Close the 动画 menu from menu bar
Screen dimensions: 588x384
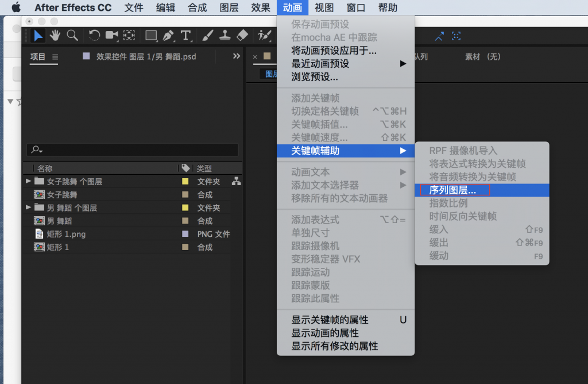(292, 7)
